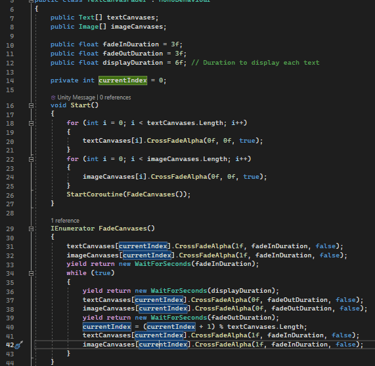Click the Unity Message icon above Start()
This screenshot has height=366, width=375.
(53, 98)
